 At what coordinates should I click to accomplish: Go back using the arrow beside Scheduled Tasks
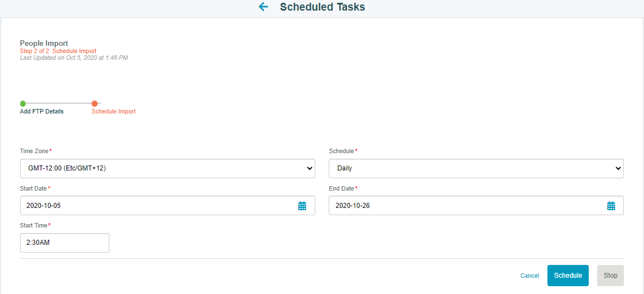[x=263, y=7]
